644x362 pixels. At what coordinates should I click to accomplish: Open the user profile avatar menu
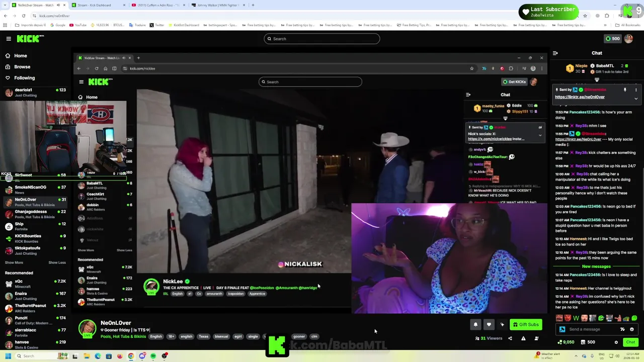point(628,39)
